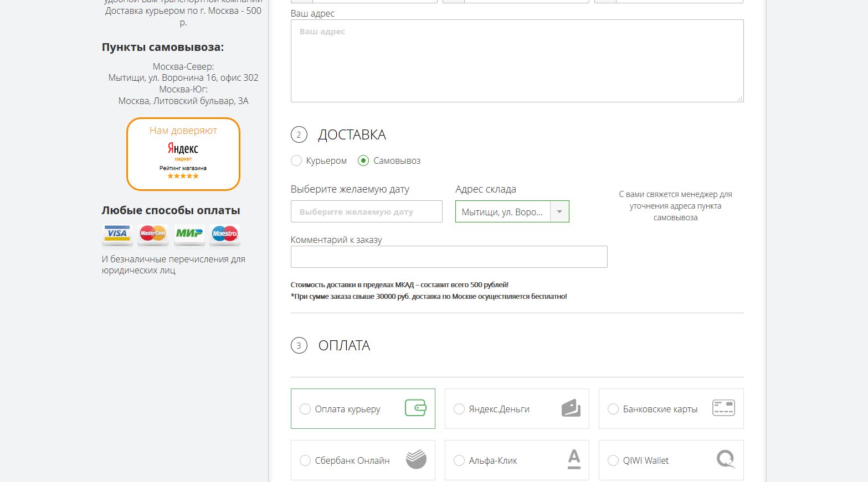Click the MasterCard payment icon
This screenshot has height=482, width=868.
[153, 234]
